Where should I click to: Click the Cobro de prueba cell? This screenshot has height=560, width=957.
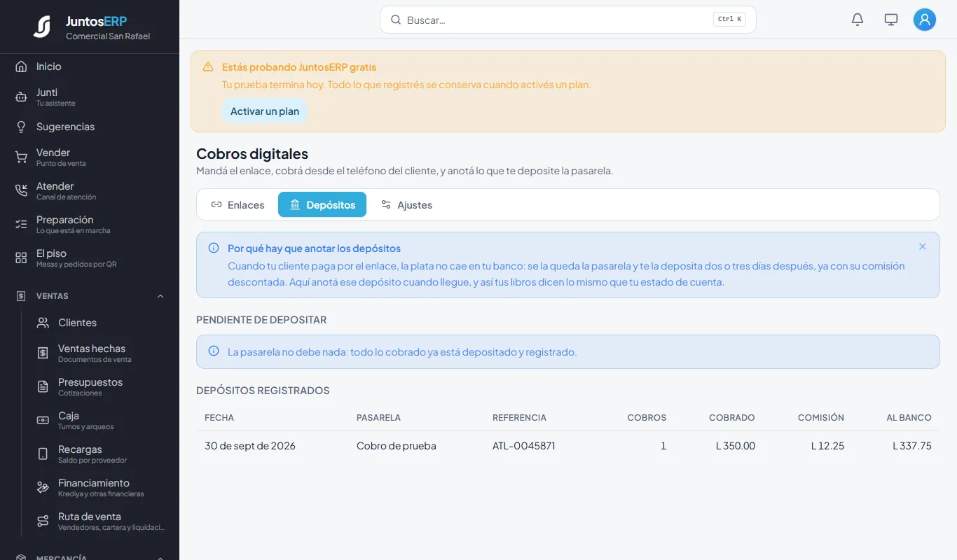point(397,446)
